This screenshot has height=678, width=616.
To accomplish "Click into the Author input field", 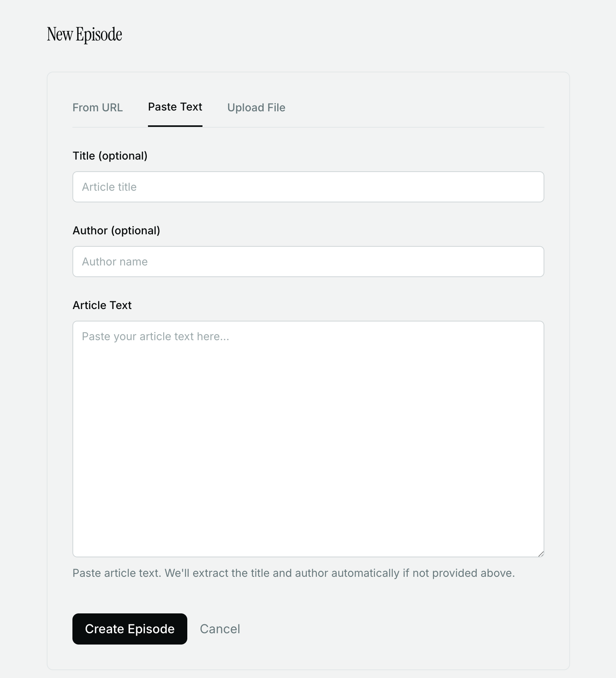I will click(x=308, y=262).
